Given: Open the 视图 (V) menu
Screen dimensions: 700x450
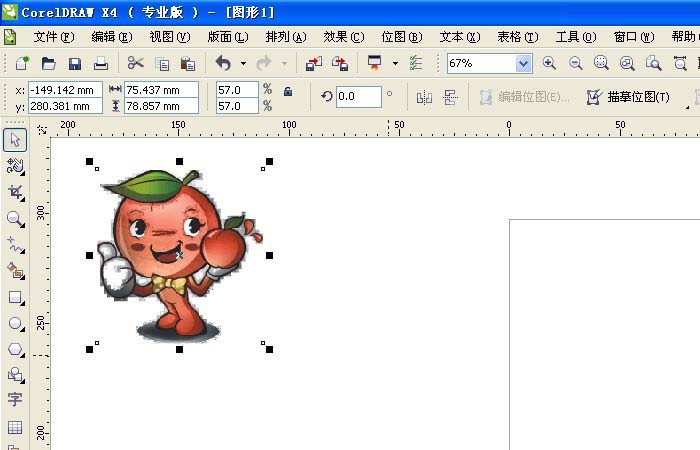Looking at the screenshot, I should coord(170,37).
